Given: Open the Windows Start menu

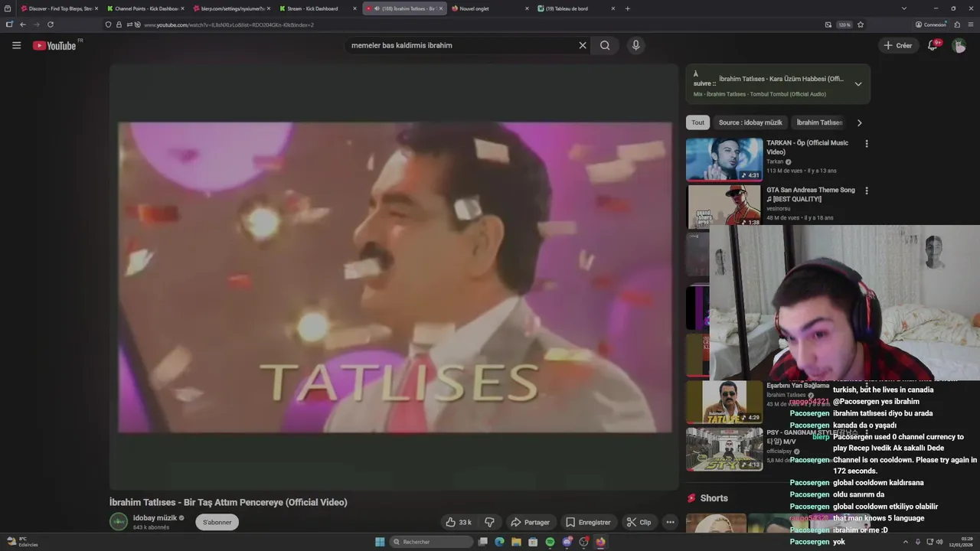Looking at the screenshot, I should (x=380, y=542).
